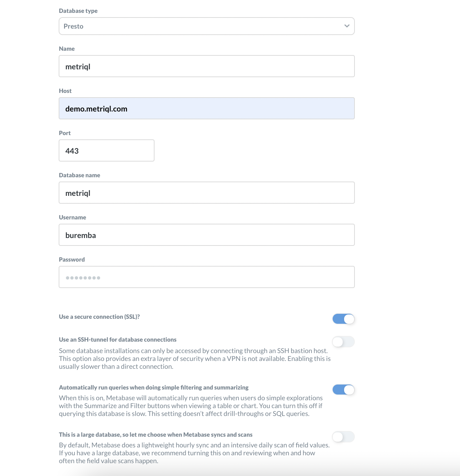Click the "Automatically run queries" setting heading
Screen dimensions: 460x476
153,387
